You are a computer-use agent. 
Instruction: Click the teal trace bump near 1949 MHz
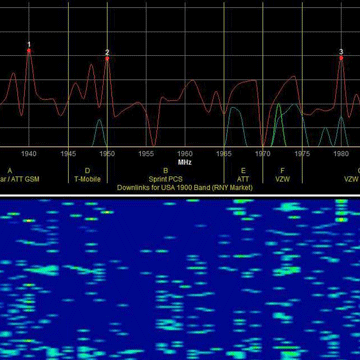coord(99,132)
